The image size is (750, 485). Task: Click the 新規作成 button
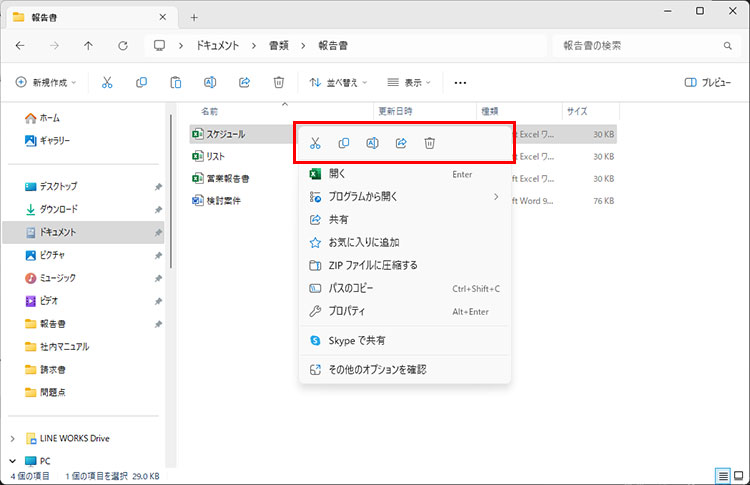[x=46, y=83]
